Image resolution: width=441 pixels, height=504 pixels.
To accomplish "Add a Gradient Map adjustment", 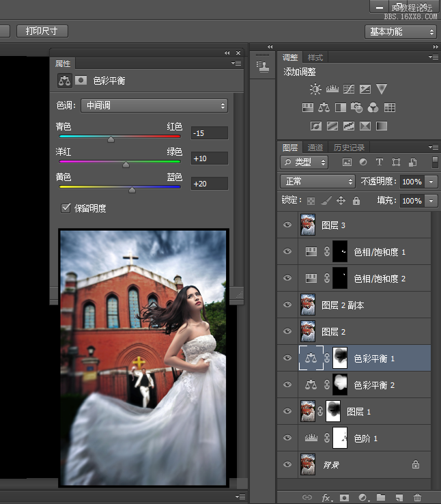I will point(381,126).
